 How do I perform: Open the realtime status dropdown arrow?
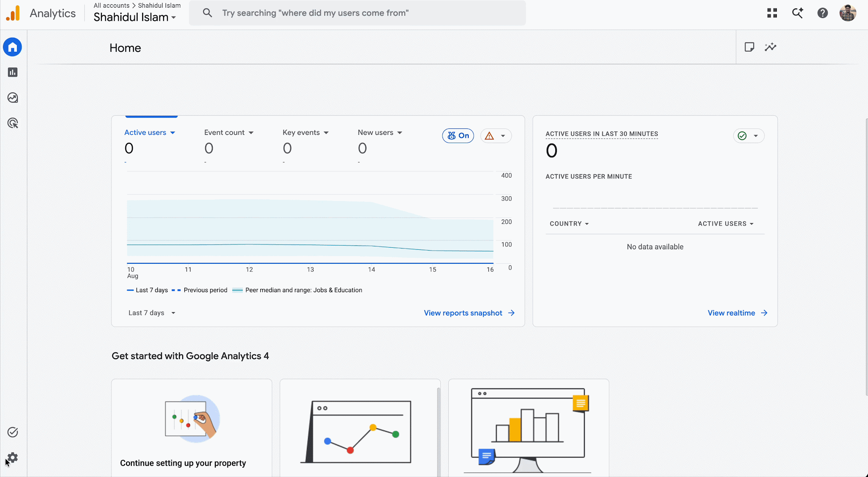pyautogui.click(x=756, y=136)
